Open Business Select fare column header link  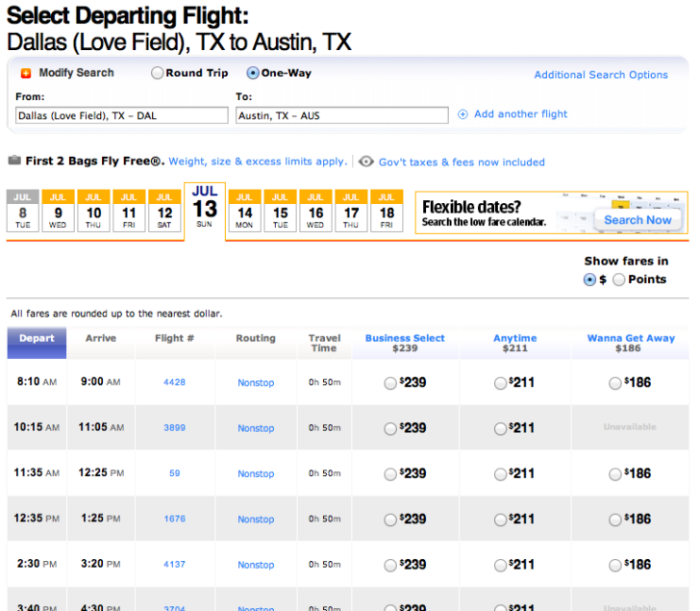405,338
